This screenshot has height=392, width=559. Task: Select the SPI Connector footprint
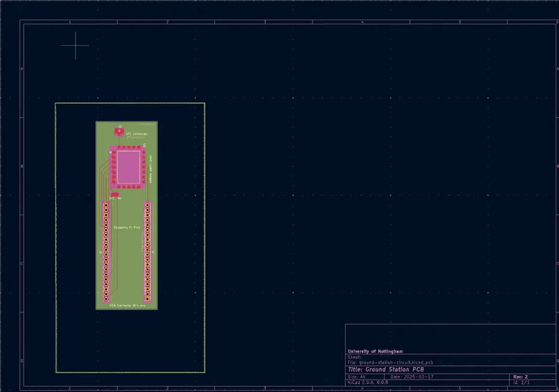coord(119,132)
